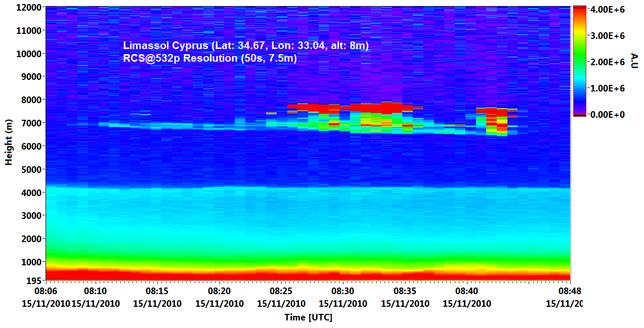
Task: Click the 12000 height tick label
Action: [x=30, y=8]
